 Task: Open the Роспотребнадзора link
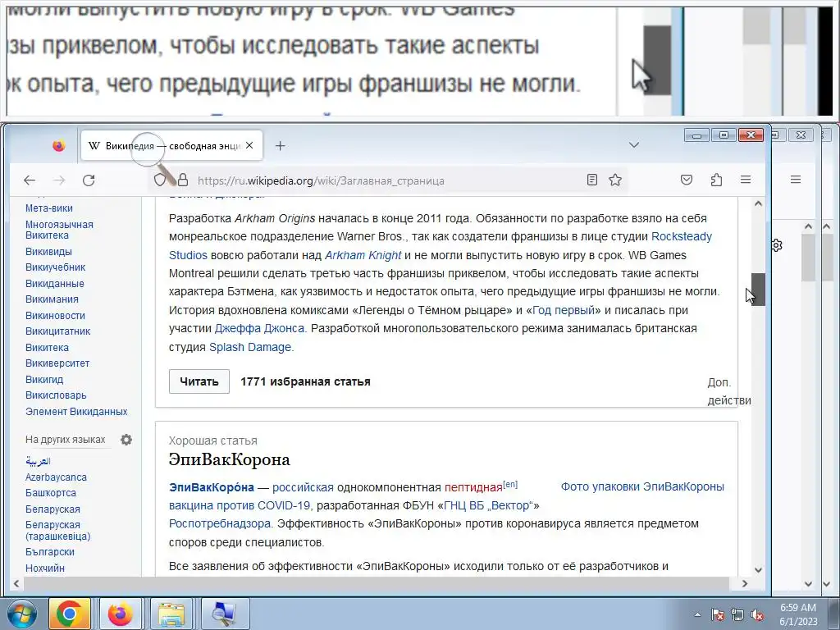point(221,524)
